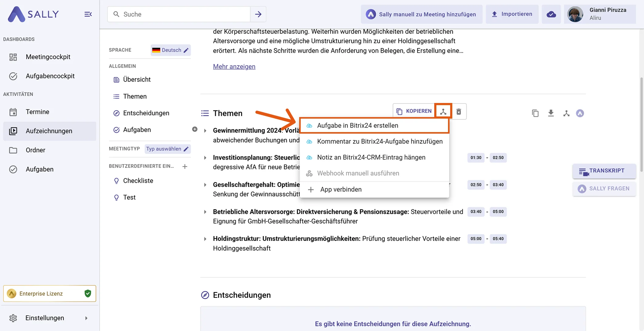Jump to timestamp 05:40
Screen dimensions: 644x331
(498, 239)
